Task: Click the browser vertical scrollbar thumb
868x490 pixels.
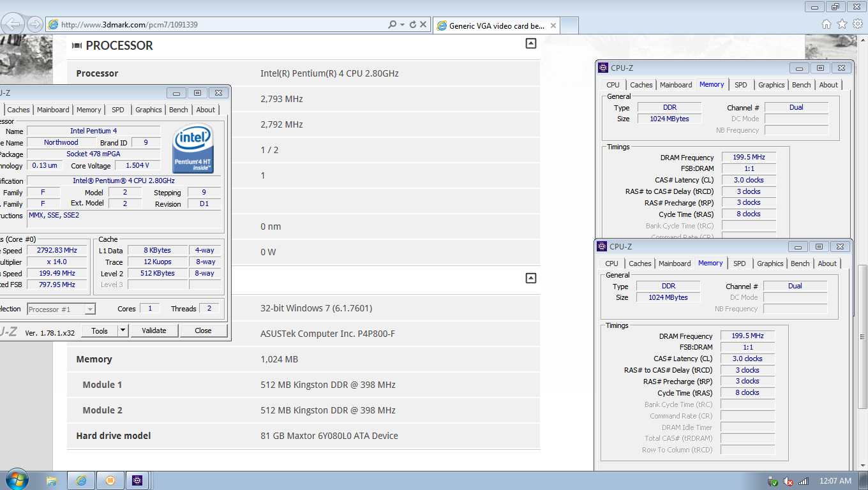Action: pos(862,336)
